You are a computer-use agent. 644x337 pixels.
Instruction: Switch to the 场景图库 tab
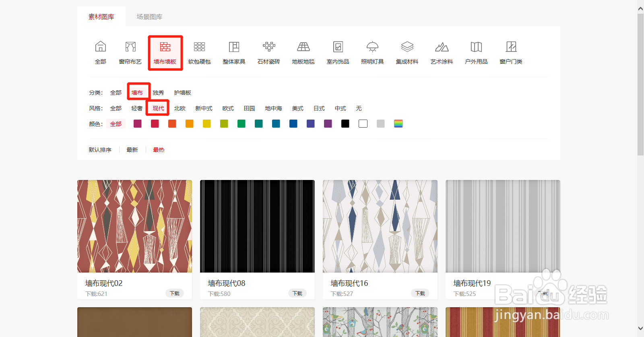point(150,17)
